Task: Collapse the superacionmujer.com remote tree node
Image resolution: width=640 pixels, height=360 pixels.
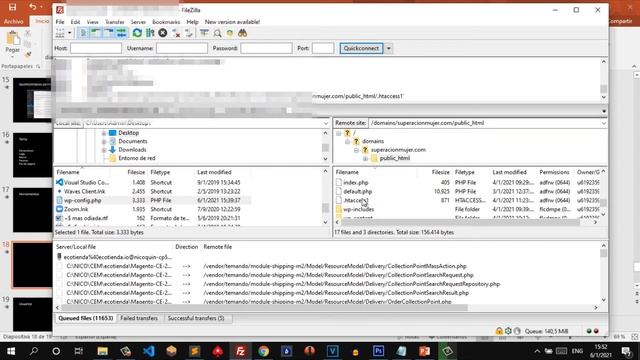Action: 356,150
